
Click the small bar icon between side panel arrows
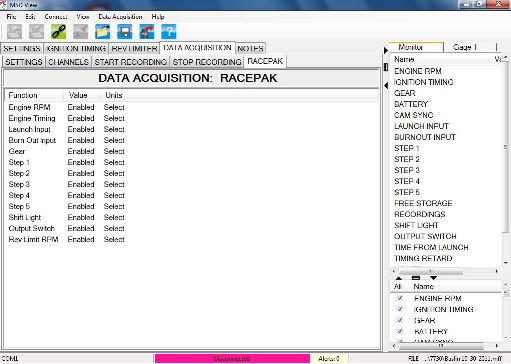(386, 67)
